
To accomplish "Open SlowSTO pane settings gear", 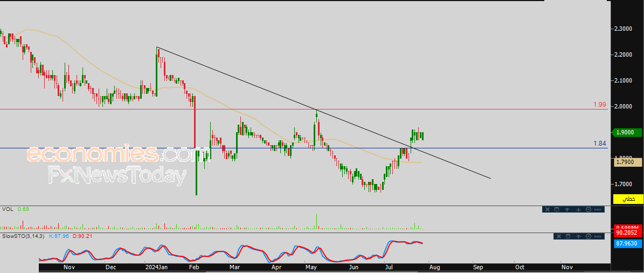I will [588, 236].
